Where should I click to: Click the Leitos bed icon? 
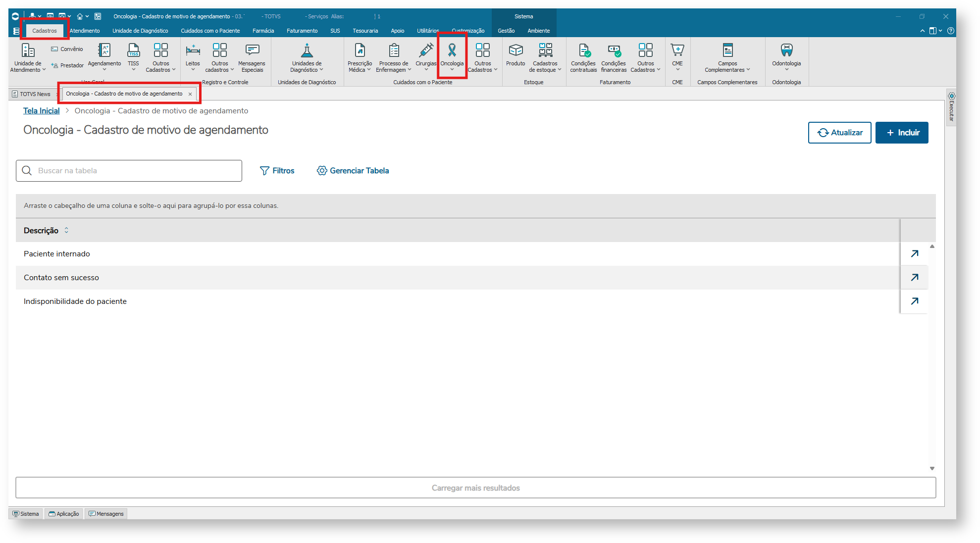point(193,50)
